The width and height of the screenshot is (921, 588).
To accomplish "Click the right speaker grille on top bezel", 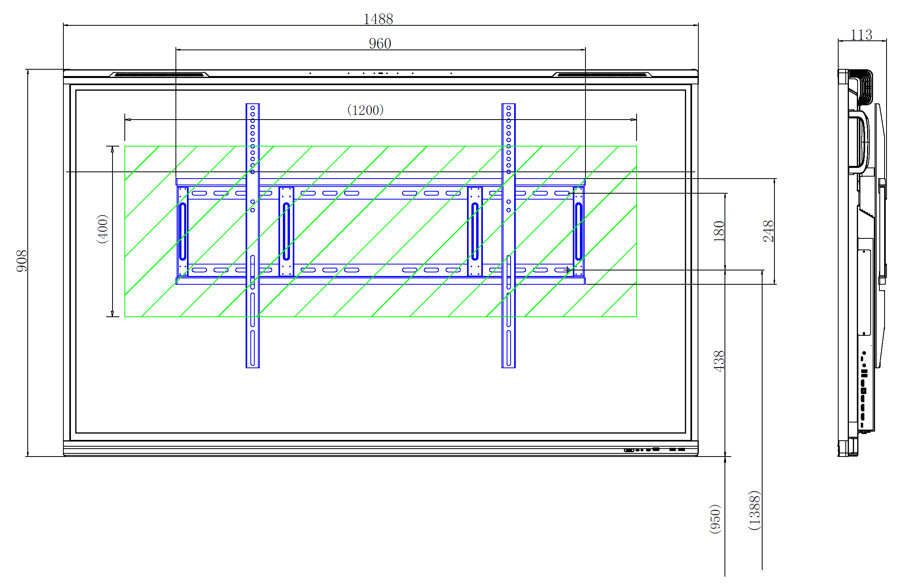I will (602, 74).
